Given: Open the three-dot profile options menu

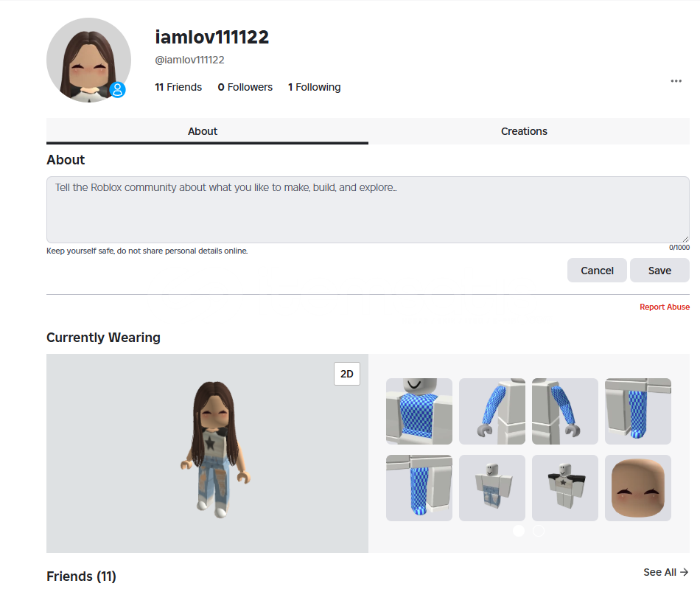Looking at the screenshot, I should [x=676, y=81].
